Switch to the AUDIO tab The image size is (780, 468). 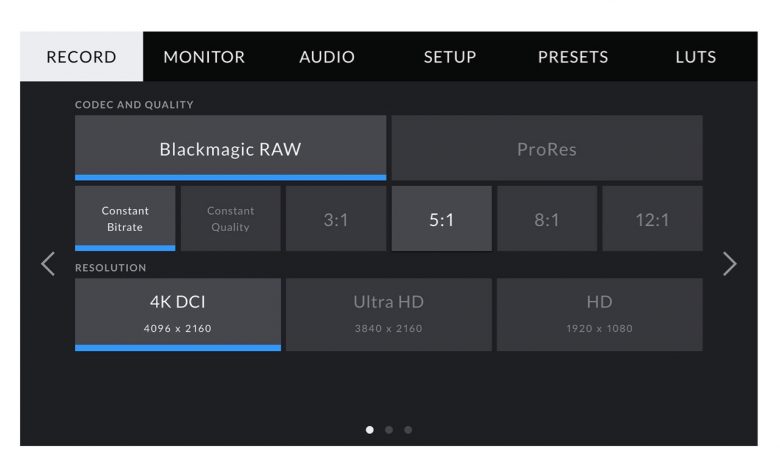[327, 57]
